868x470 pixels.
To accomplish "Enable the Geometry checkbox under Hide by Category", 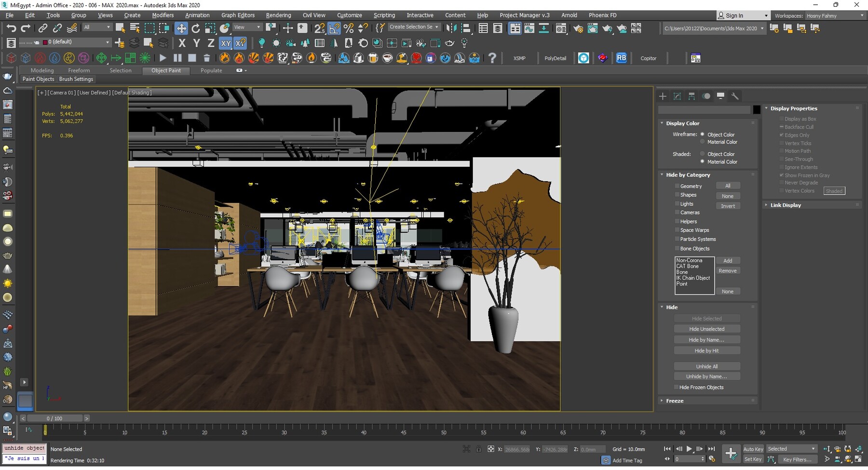I will click(x=678, y=186).
